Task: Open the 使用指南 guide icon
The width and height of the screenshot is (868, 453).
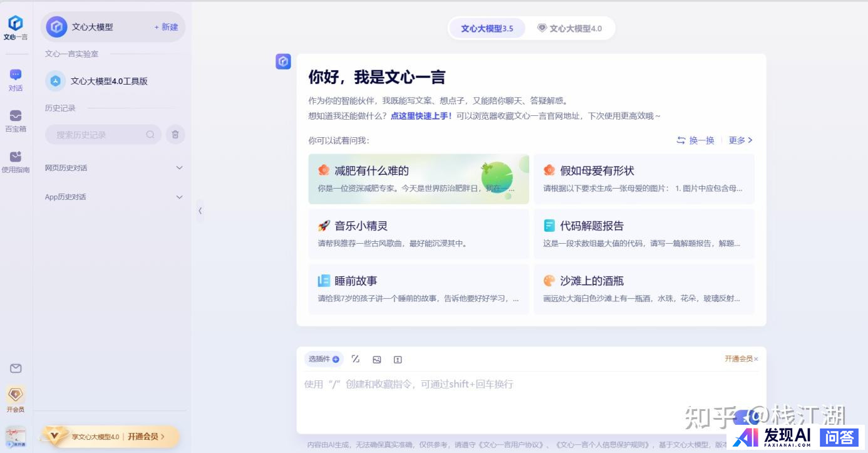Action: tap(16, 157)
